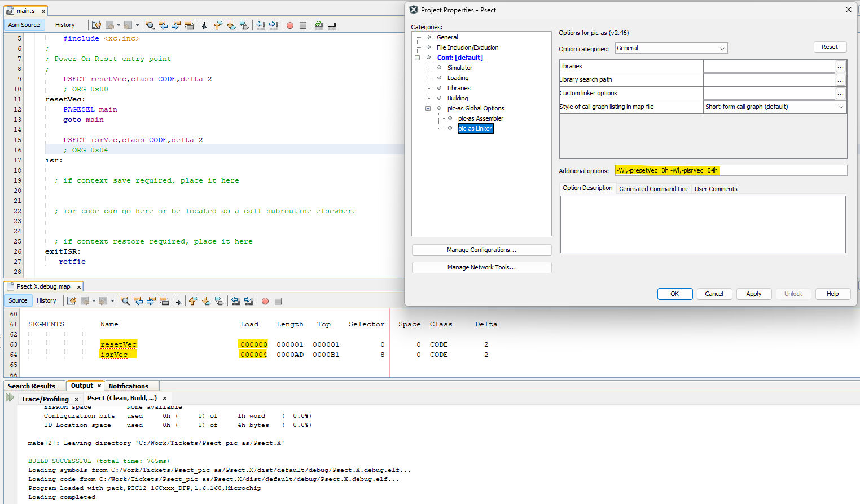Open the Notifications tab

coord(128,386)
